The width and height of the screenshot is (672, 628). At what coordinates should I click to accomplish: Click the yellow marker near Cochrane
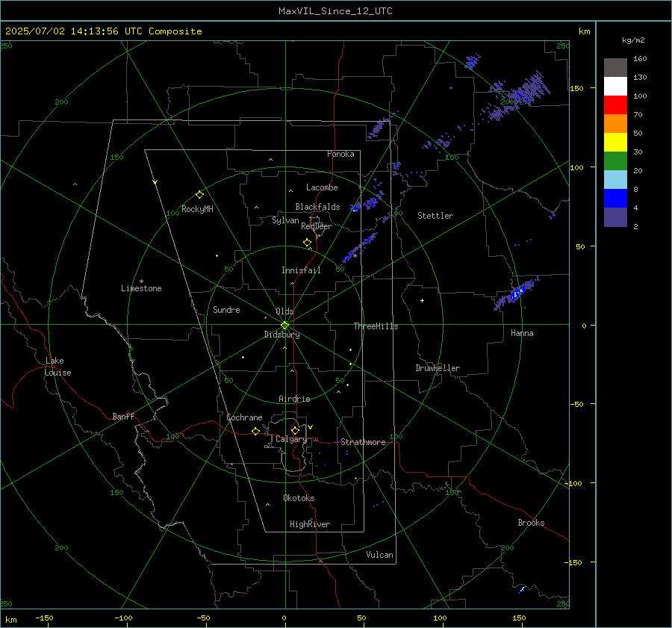pyautogui.click(x=256, y=432)
